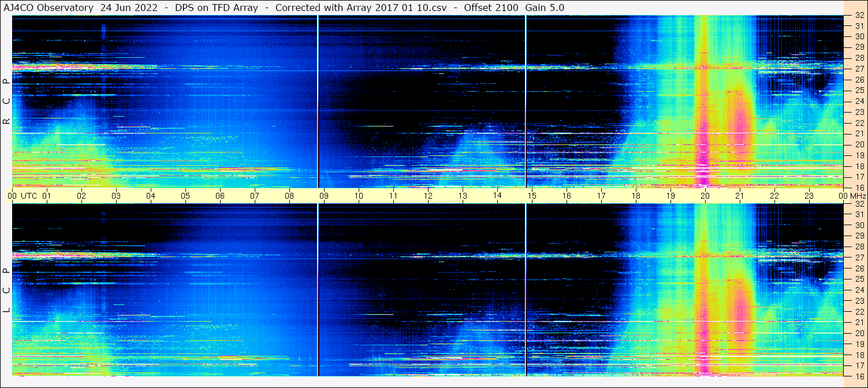Click the "Gain 5.0" header value
Viewport: 868px width, 388px height.
pos(545,8)
